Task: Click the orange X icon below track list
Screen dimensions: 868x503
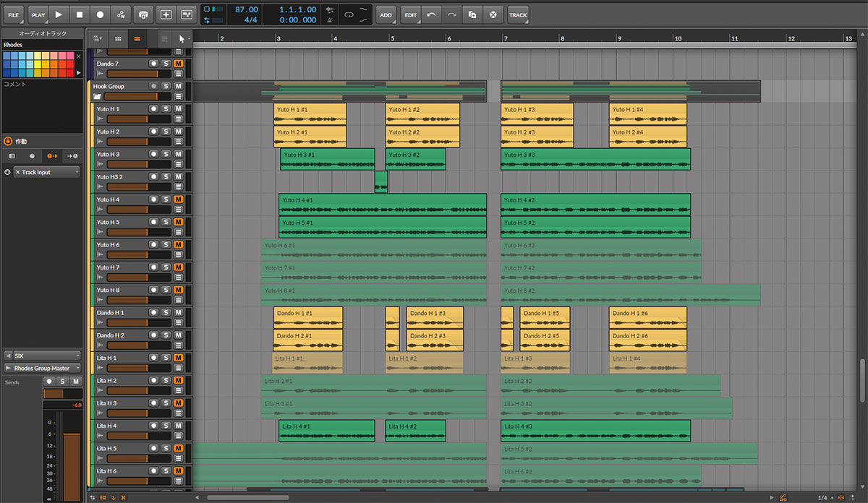Action: point(124,497)
